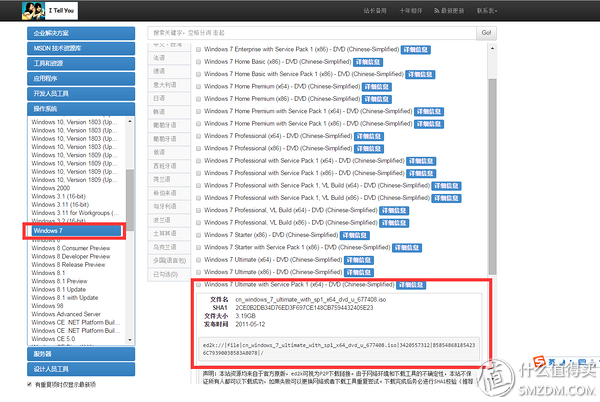Open 详细信息 for Windows 7 Home Premium (x86)

[x=377, y=99]
